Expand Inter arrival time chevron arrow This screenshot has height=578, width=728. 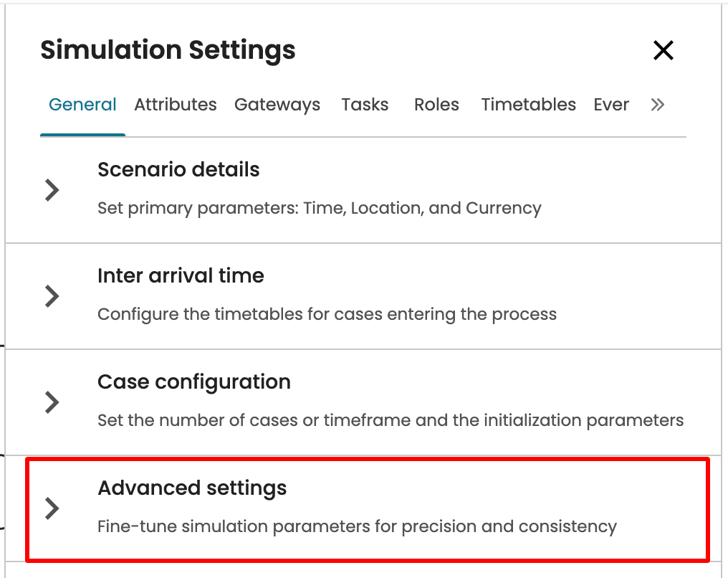(52, 296)
